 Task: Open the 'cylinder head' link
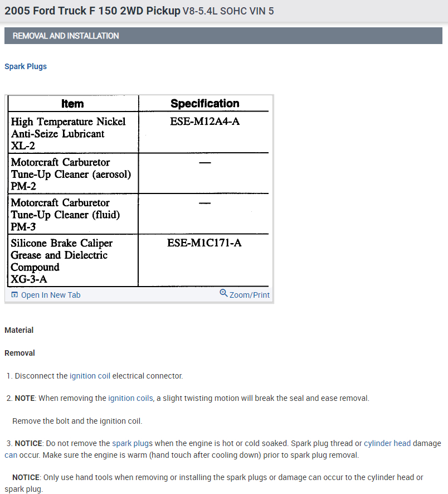coord(387,443)
